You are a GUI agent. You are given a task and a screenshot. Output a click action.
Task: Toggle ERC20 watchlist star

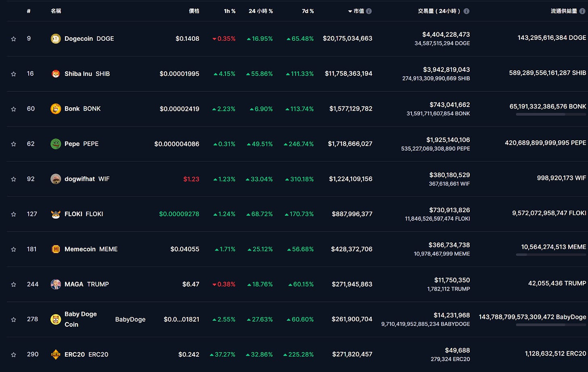click(14, 355)
